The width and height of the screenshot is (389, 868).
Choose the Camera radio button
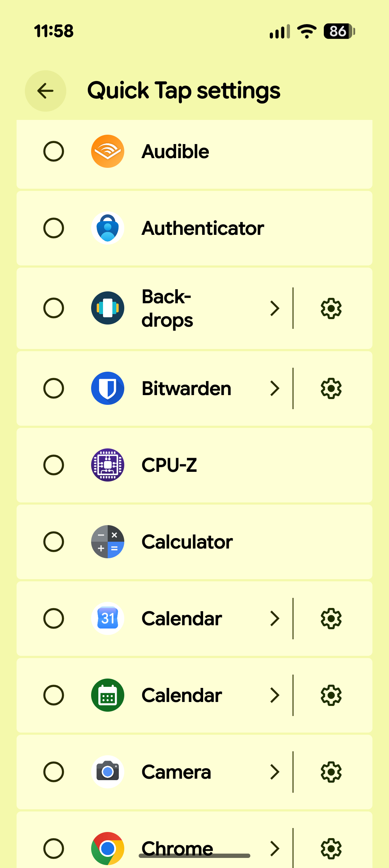pyautogui.click(x=54, y=772)
